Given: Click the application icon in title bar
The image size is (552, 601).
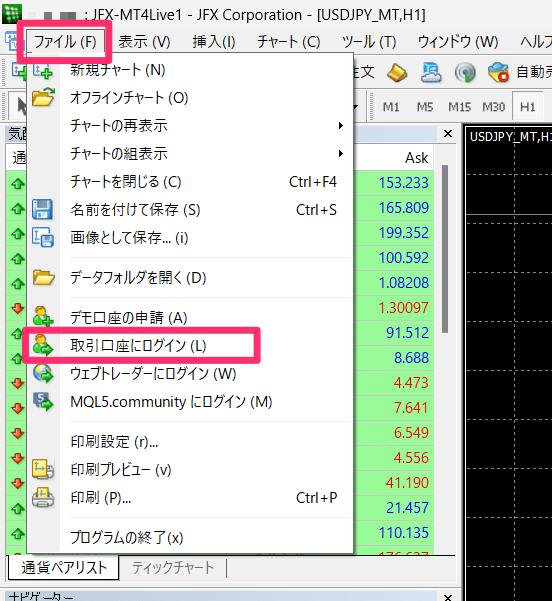Looking at the screenshot, I should pyautogui.click(x=12, y=13).
